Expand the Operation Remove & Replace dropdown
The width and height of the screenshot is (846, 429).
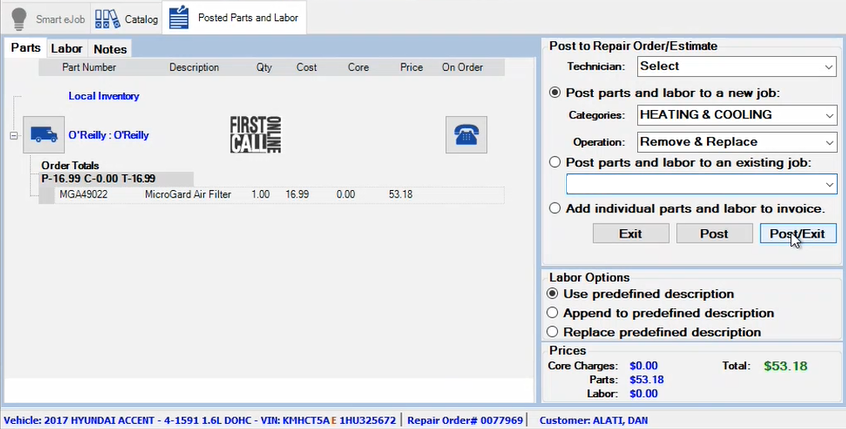point(737,142)
